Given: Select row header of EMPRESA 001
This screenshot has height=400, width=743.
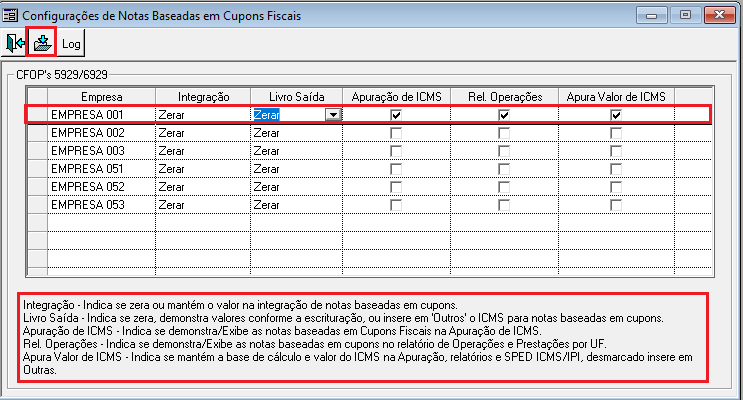Looking at the screenshot, I should pos(37,115).
